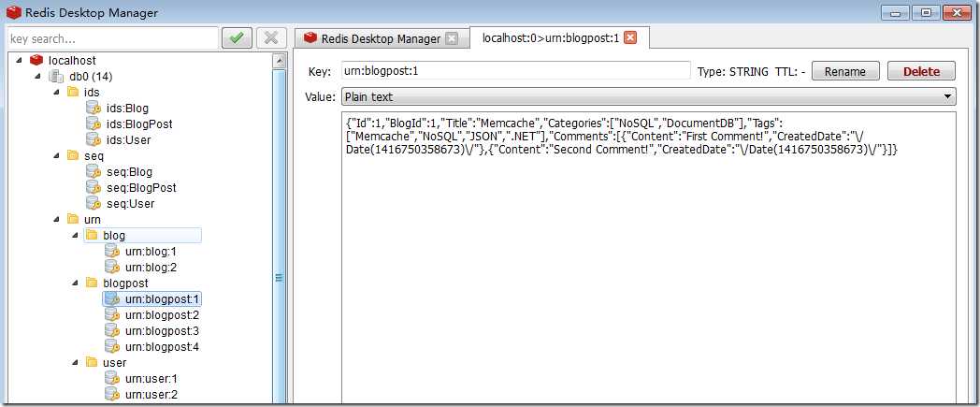Select the urn:blogpost:2 key label
The width and height of the screenshot is (980, 407).
(x=162, y=315)
